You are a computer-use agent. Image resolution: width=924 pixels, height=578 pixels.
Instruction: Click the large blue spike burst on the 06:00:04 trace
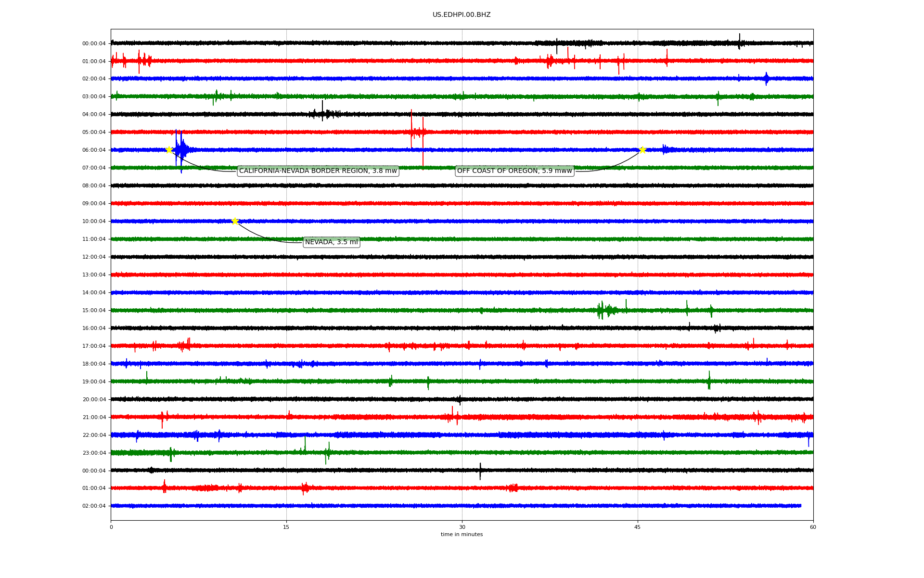click(x=181, y=150)
